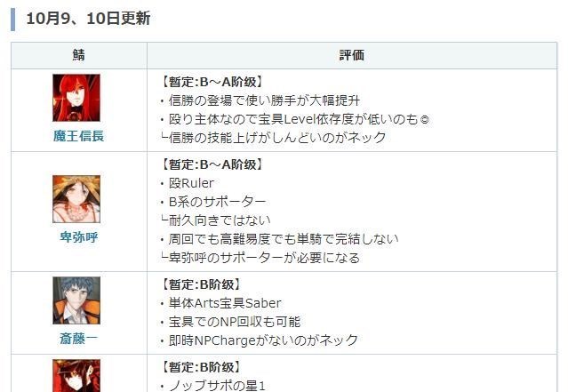Click the 殴Ruler bullet line
Viewport: 568px width, 392px height.
[188, 183]
